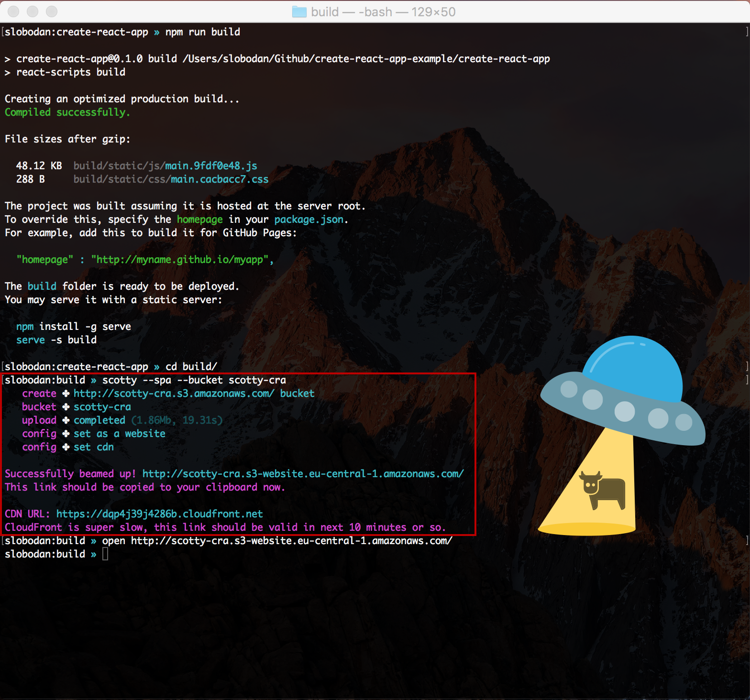Click the 'set as a website' config line
The image size is (750, 700).
point(120,434)
